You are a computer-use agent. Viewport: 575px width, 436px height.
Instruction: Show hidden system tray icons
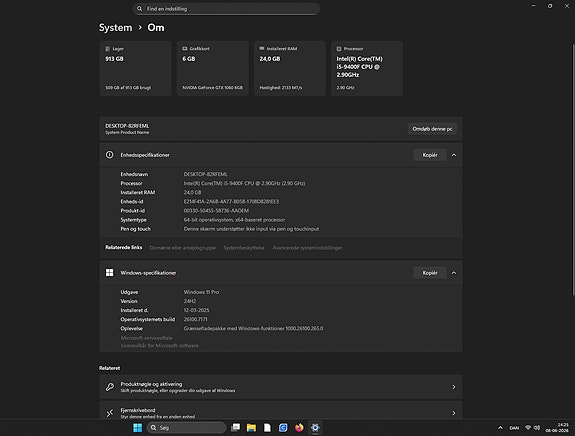coord(500,428)
